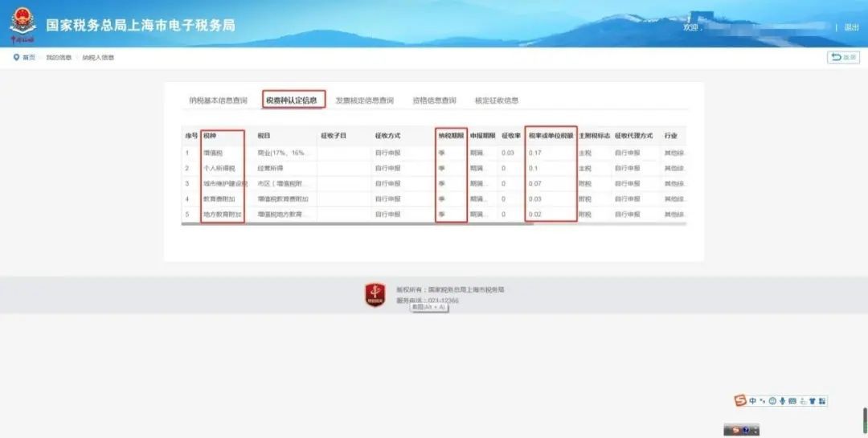Click the 返回 back button

pos(843,57)
